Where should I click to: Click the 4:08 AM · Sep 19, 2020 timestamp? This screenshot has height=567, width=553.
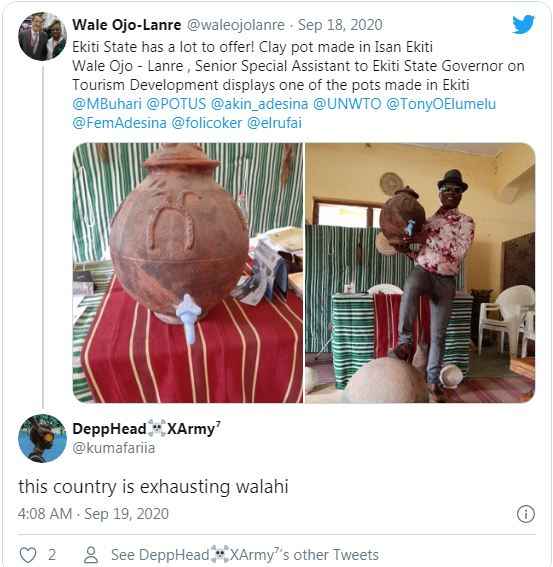[93, 514]
